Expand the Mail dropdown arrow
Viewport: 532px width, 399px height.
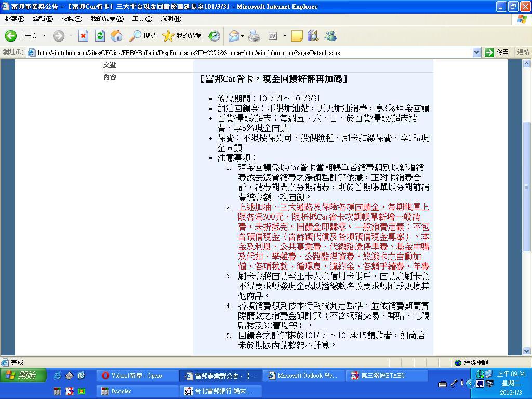242,36
